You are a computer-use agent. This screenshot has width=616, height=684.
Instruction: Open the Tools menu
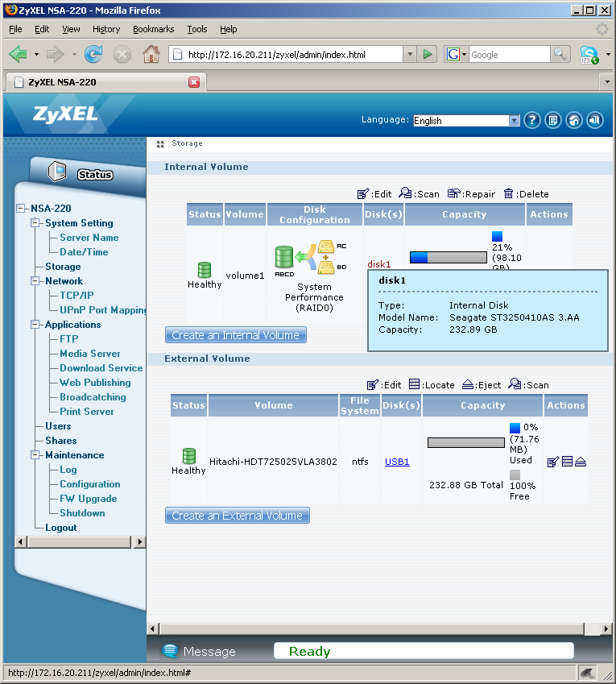tap(197, 29)
